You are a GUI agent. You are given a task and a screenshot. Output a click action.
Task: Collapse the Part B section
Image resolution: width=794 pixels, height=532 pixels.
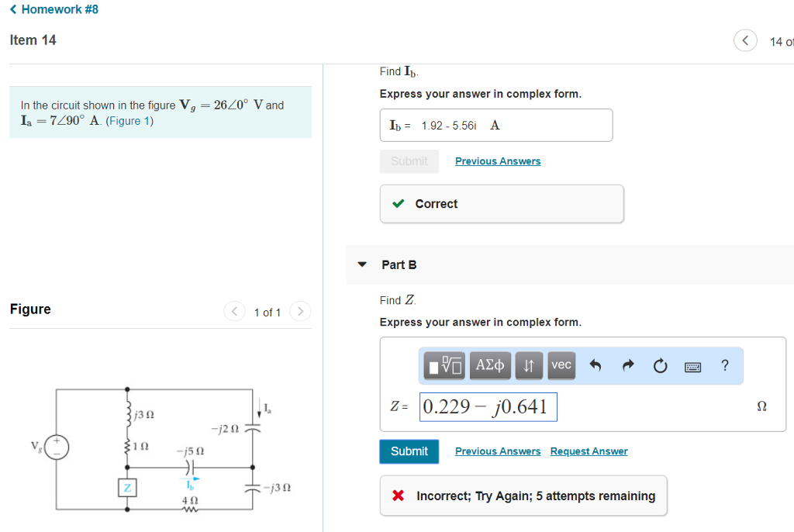[x=361, y=264]
